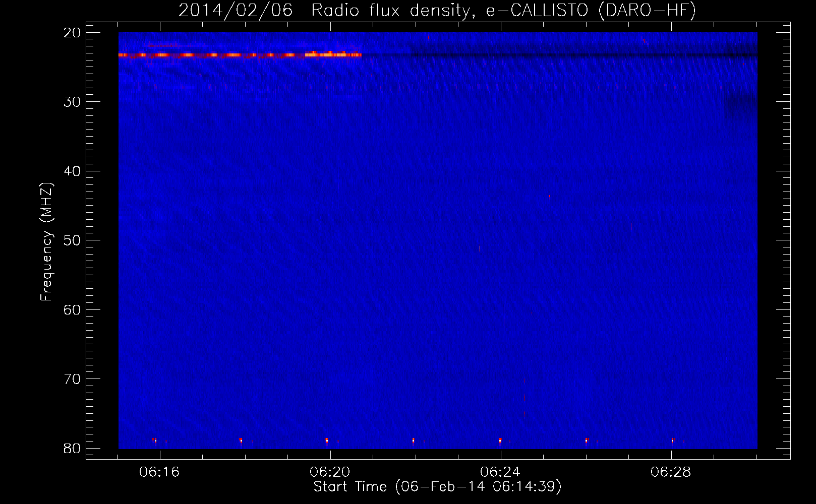
Task: Click the '70' frequency tick label
Action: pyautogui.click(x=73, y=379)
